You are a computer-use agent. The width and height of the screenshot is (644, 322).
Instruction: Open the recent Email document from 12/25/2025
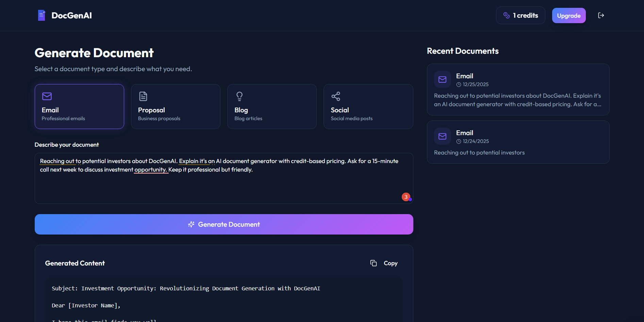[518, 90]
